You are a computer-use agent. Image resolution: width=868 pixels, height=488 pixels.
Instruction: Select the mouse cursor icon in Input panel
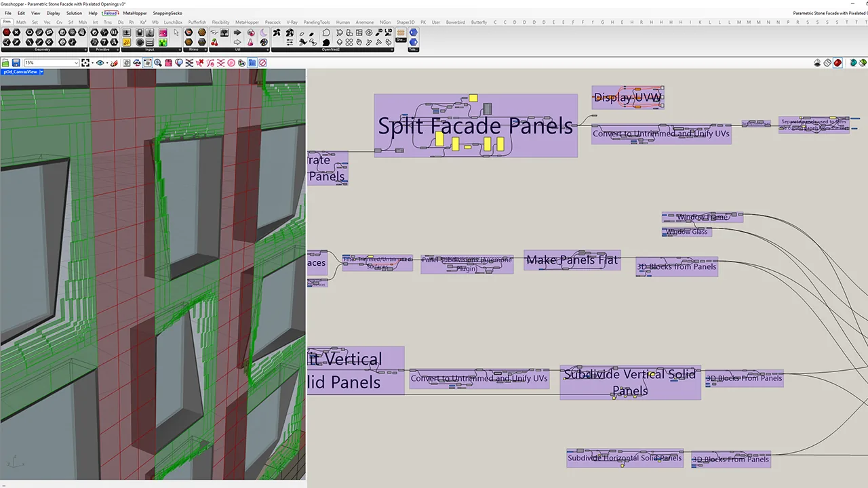point(176,32)
